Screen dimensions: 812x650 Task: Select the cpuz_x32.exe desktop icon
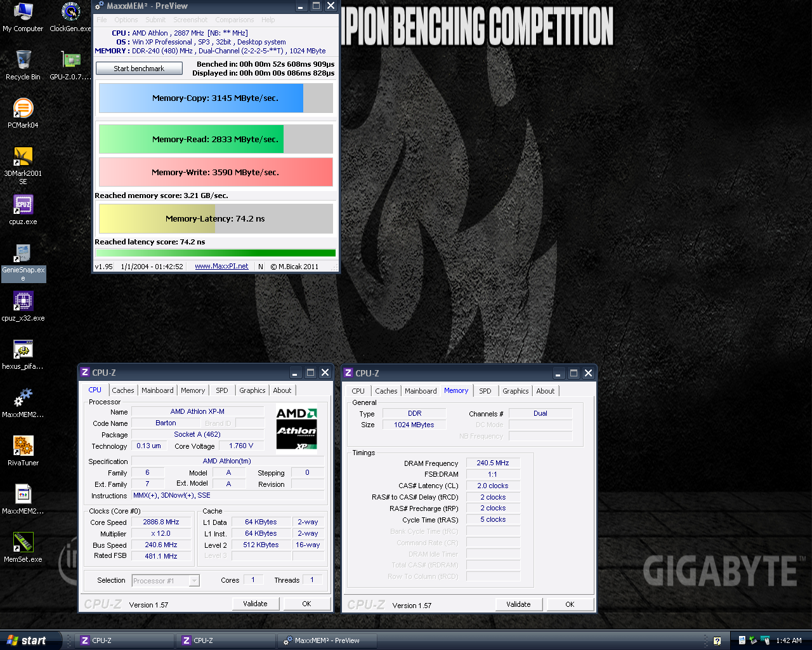pyautogui.click(x=23, y=307)
